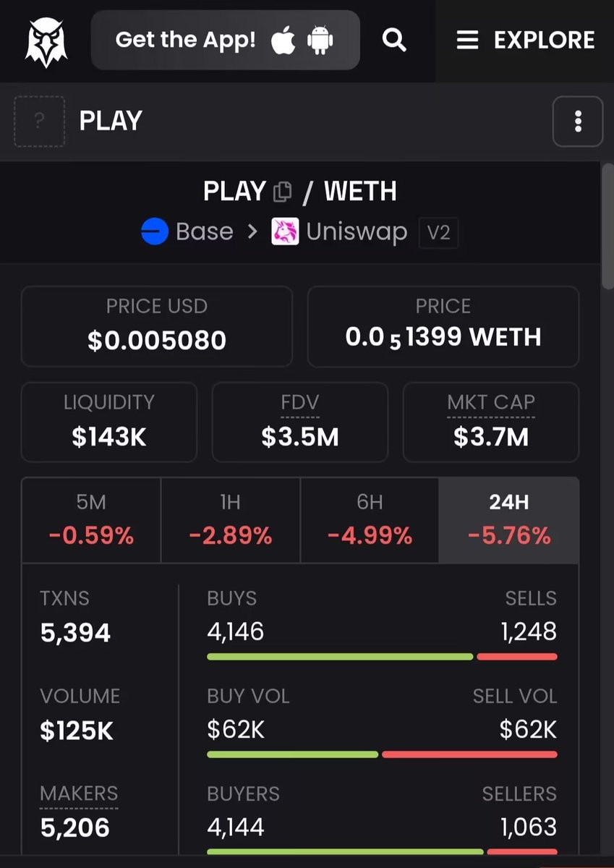
Task: Click the V2 version badge
Action: (x=438, y=232)
